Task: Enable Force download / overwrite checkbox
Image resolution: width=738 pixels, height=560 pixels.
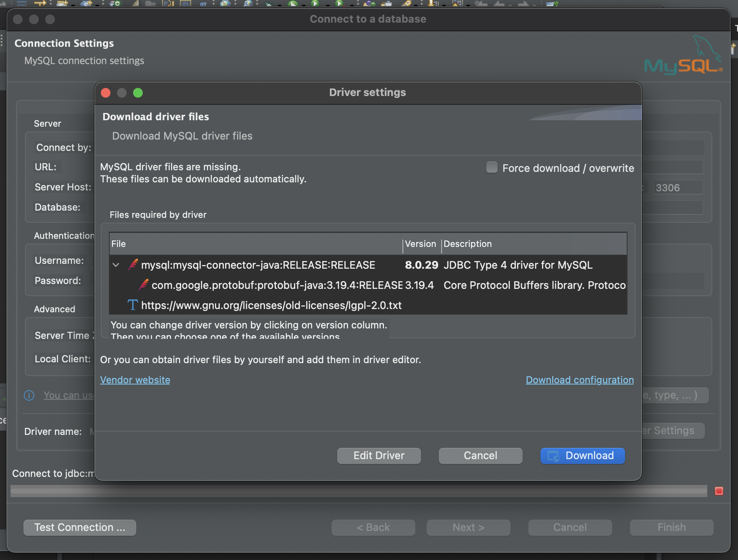Action: [492, 167]
